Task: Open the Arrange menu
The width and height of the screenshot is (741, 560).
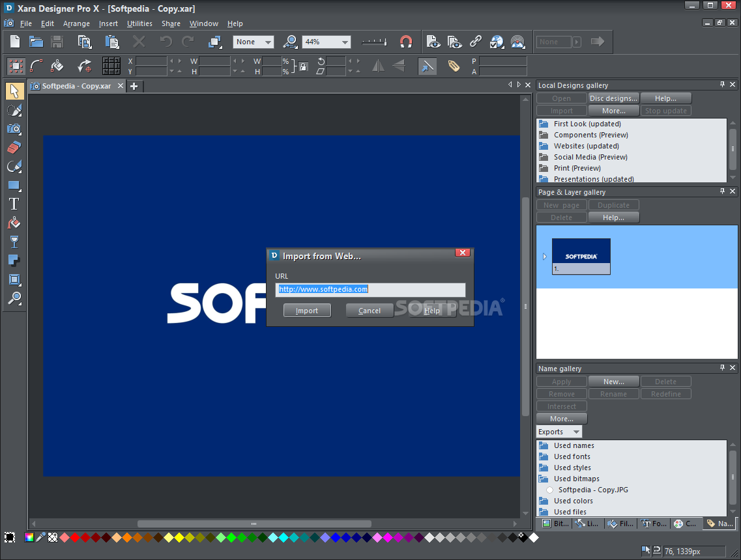Action: tap(76, 23)
